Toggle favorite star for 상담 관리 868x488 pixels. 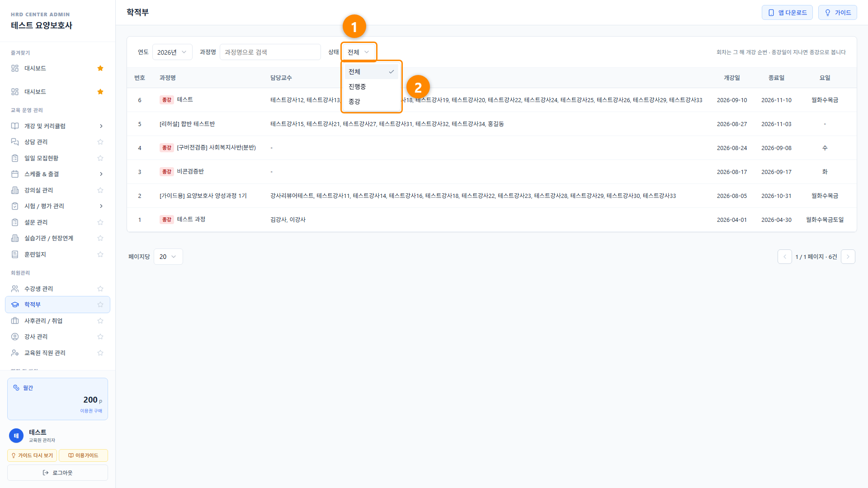click(x=100, y=142)
